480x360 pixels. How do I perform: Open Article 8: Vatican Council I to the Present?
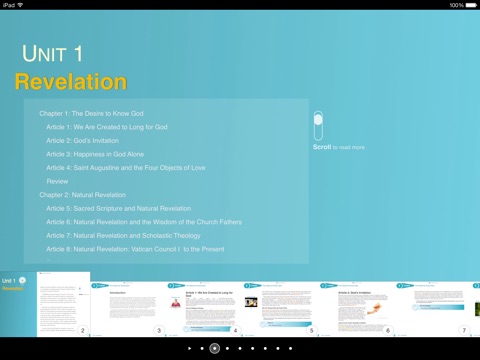(135, 249)
